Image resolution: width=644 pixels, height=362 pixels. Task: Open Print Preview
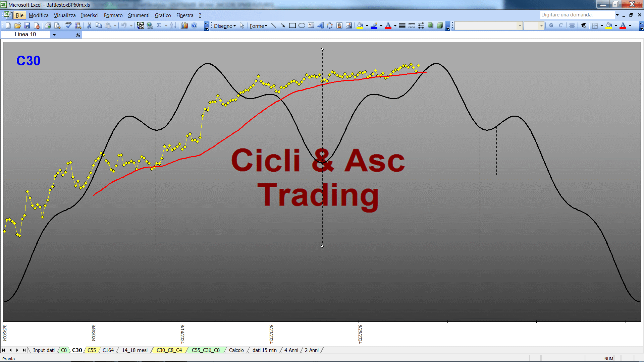57,25
